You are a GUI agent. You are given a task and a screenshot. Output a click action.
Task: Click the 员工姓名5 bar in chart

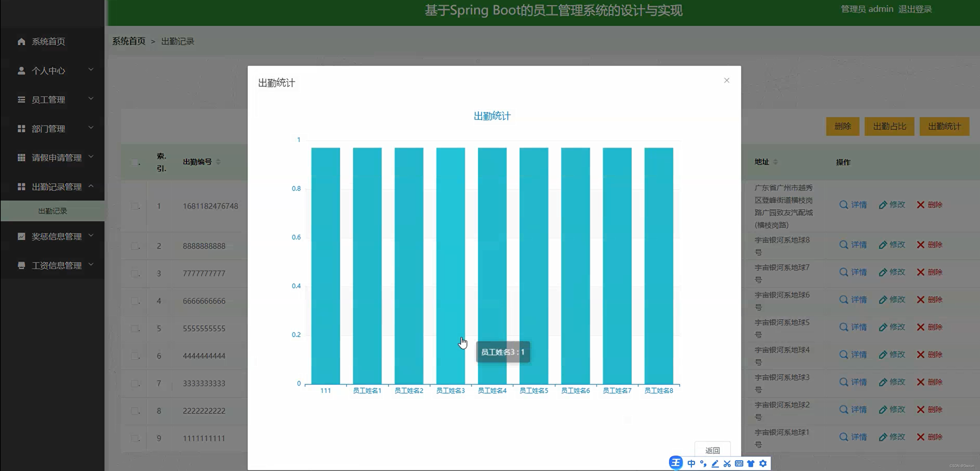click(534, 266)
